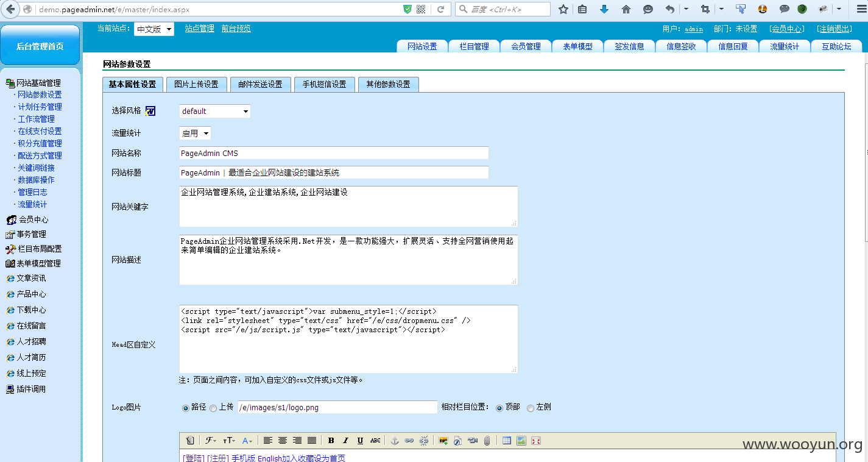Image resolution: width=868 pixels, height=462 pixels.
Task: Click the style preview icon beside 选择风格
Action: (150, 111)
